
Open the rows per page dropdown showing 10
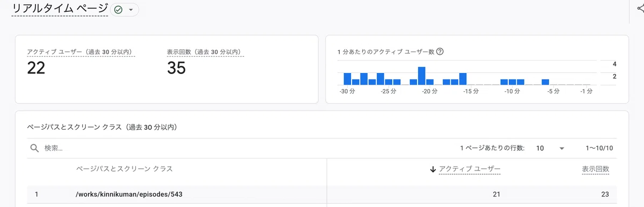pos(551,148)
